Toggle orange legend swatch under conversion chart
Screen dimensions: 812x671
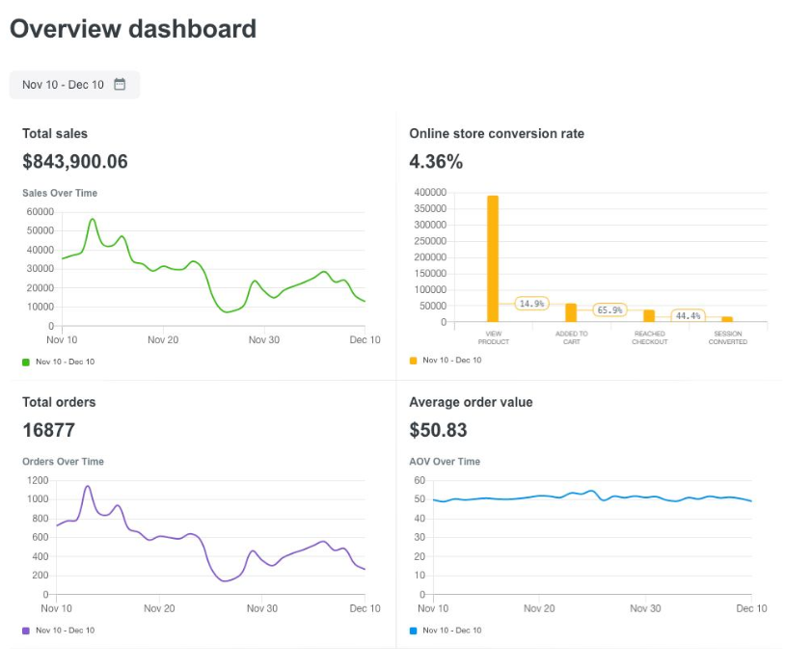tap(414, 361)
